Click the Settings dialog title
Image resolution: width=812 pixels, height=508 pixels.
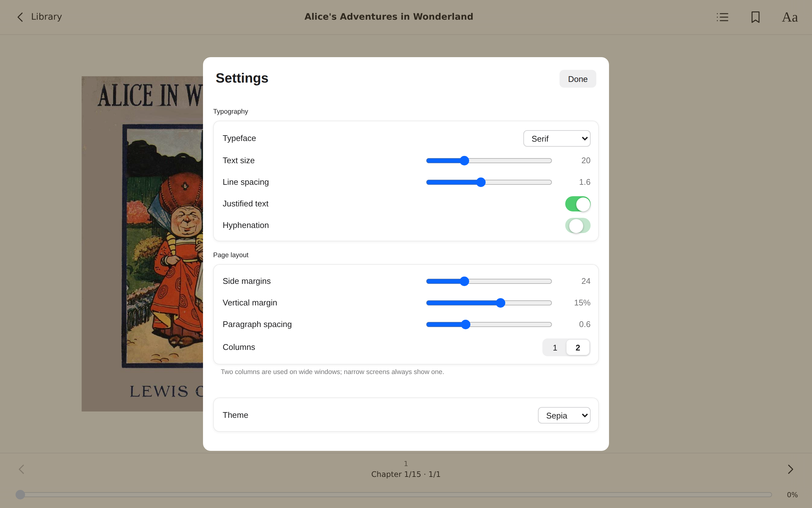pyautogui.click(x=242, y=78)
